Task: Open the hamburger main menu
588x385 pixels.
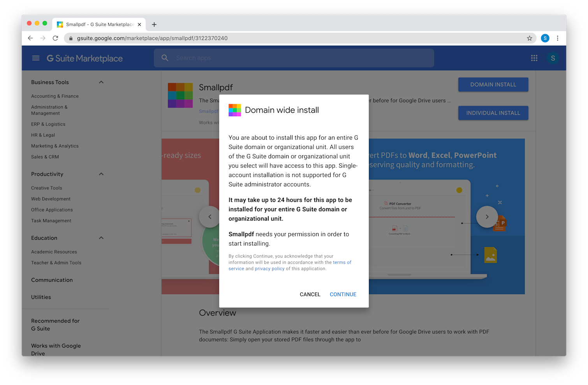Action: coord(36,58)
